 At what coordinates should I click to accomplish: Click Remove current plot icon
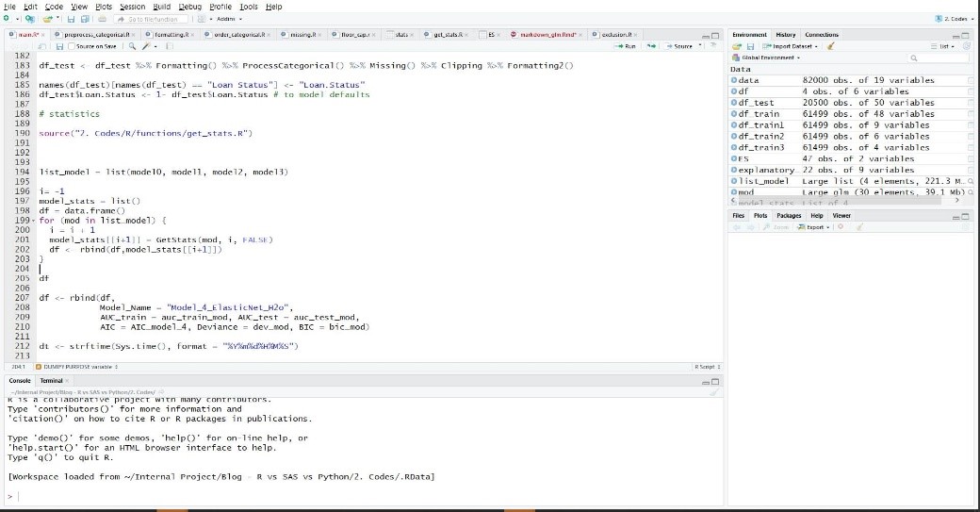click(x=841, y=227)
